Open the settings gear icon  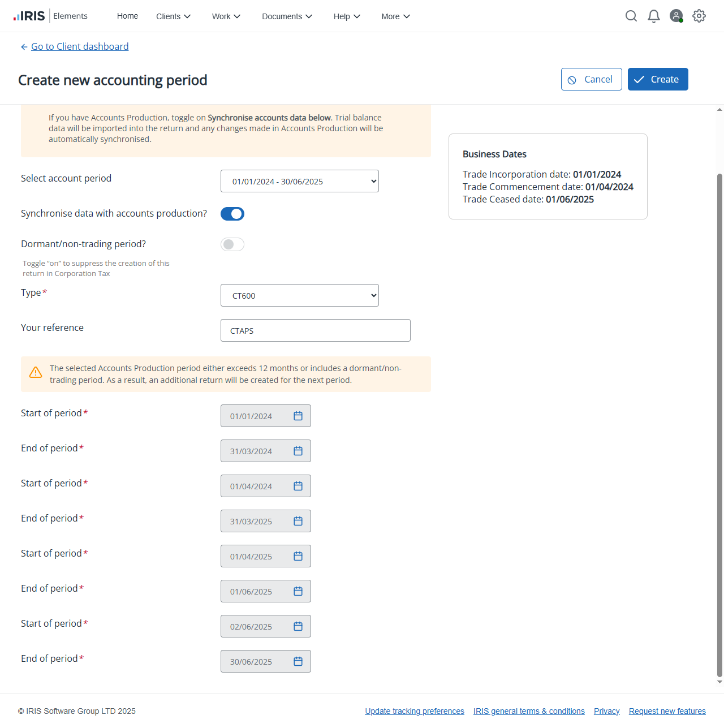(699, 16)
